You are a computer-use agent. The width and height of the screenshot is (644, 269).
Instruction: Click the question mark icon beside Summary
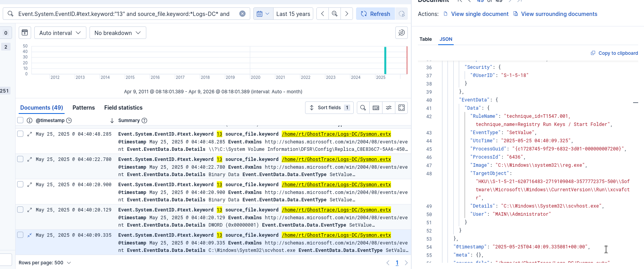pos(144,121)
